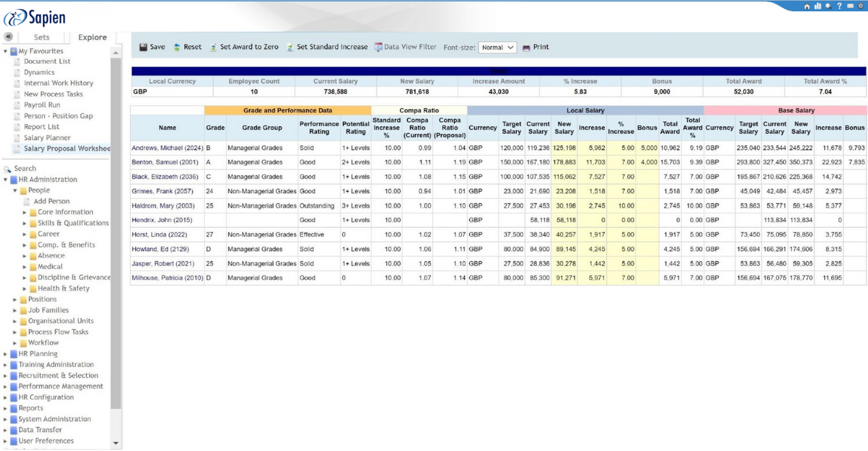Open messages with the envelope icon
The height and width of the screenshot is (451, 868).
[x=850, y=7]
